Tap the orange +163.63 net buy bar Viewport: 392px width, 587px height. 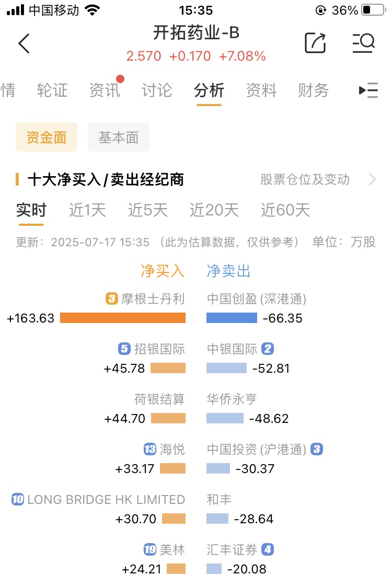[x=123, y=318]
